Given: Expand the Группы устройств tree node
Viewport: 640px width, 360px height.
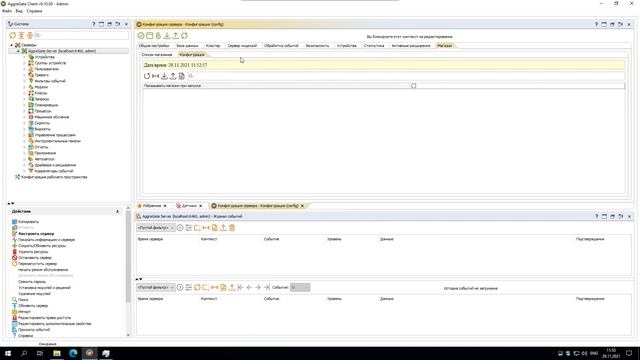Looking at the screenshot, I should coord(24,63).
